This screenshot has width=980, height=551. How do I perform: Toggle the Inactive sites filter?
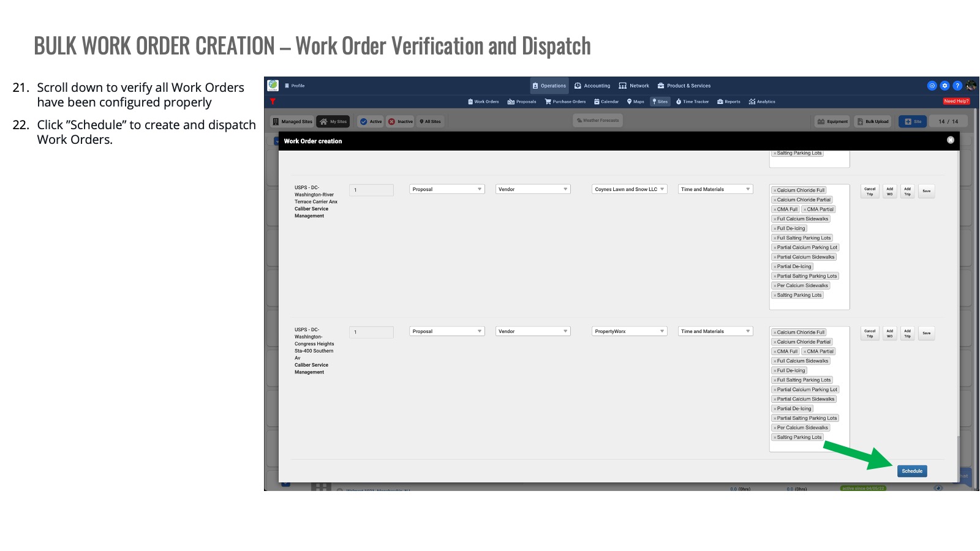point(401,121)
